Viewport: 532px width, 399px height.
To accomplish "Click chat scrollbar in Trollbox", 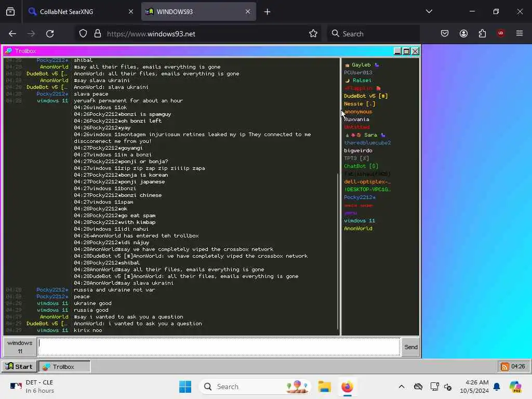I will tap(338, 251).
